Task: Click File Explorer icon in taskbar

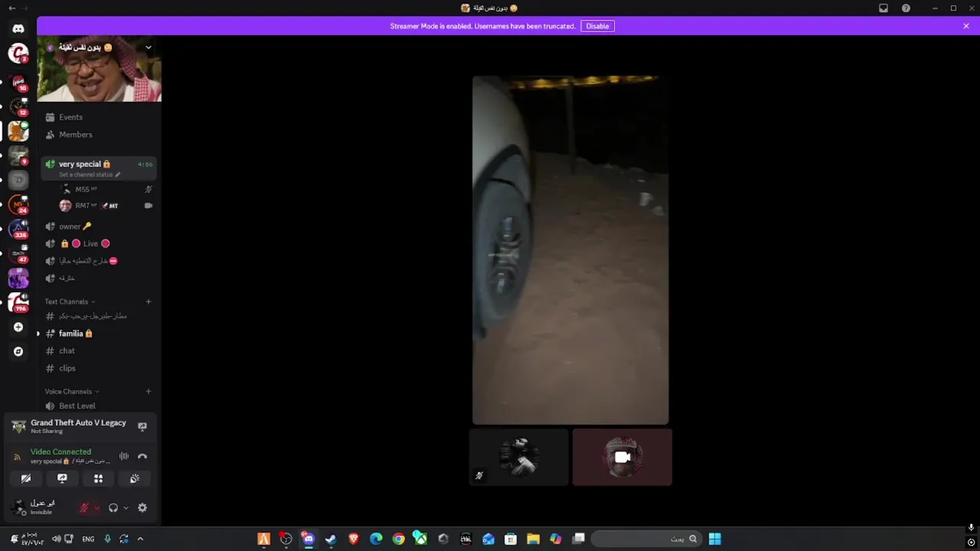Action: coord(533,539)
